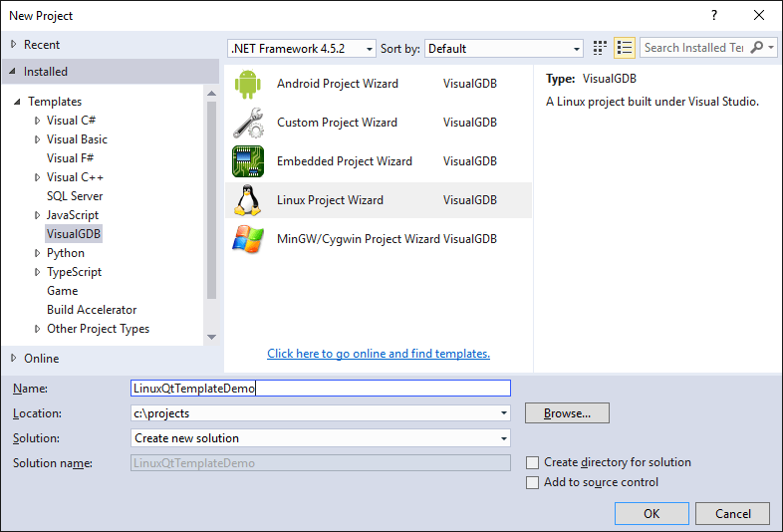The height and width of the screenshot is (532, 783).
Task: Expand the Visual Basic node arrow
Action: [x=38, y=139]
